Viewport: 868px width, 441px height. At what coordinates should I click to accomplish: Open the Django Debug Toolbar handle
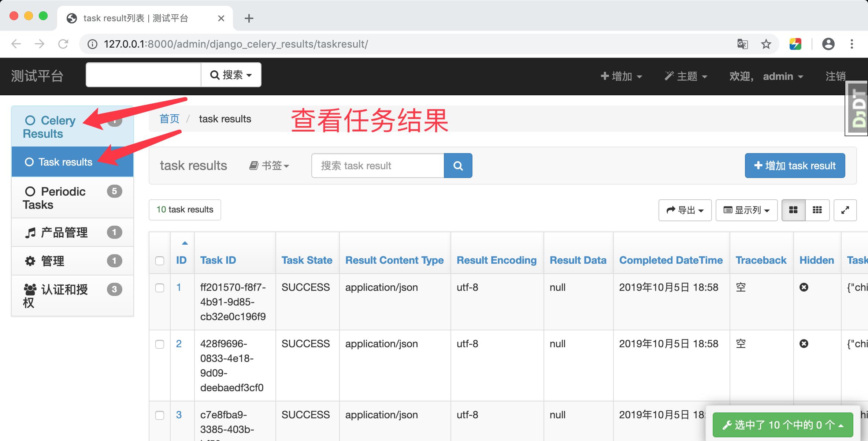(x=857, y=108)
